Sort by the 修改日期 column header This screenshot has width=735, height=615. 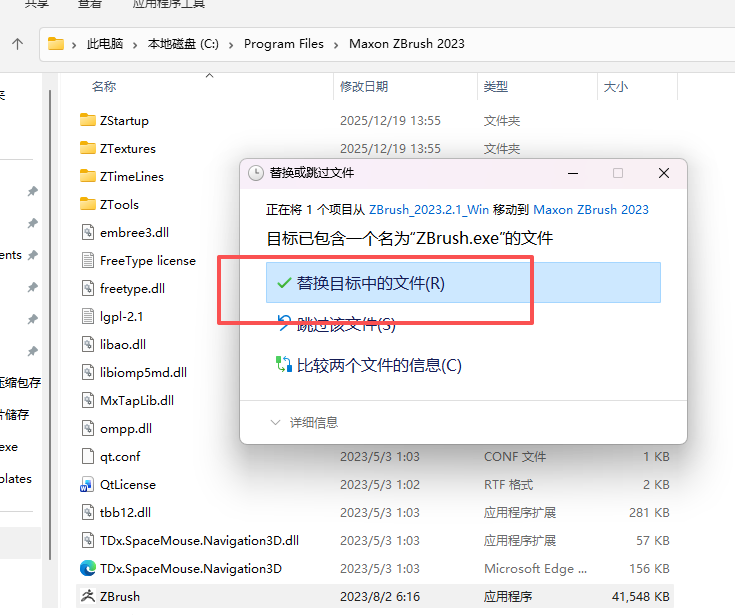(364, 86)
